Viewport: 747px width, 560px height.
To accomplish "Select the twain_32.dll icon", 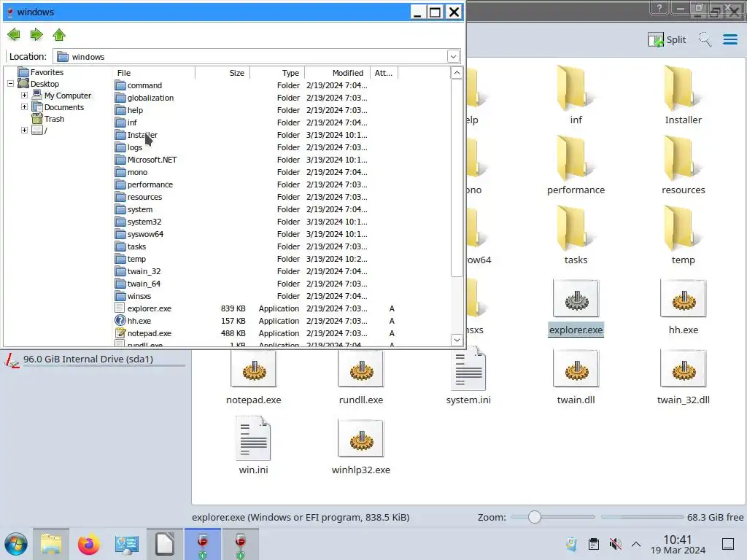I will click(x=683, y=376).
